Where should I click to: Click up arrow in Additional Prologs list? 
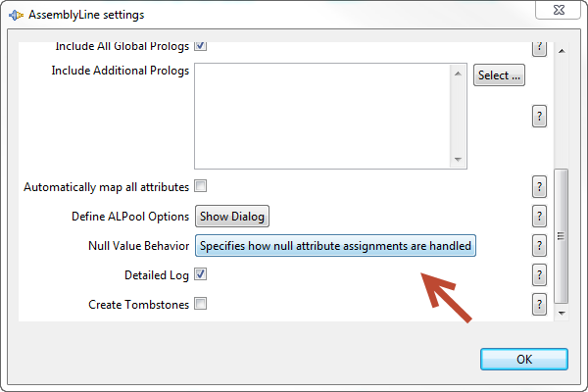pos(458,73)
